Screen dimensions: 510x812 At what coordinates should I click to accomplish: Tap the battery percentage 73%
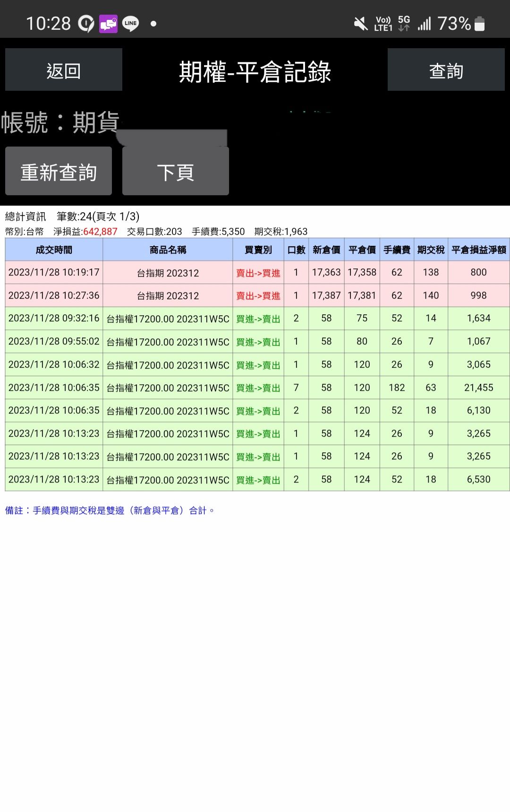coord(454,23)
